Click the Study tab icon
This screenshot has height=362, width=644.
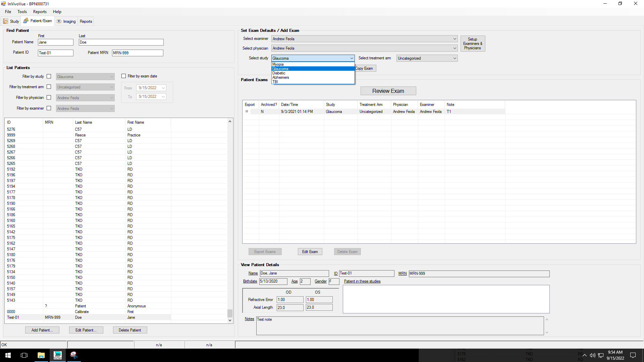pos(6,21)
